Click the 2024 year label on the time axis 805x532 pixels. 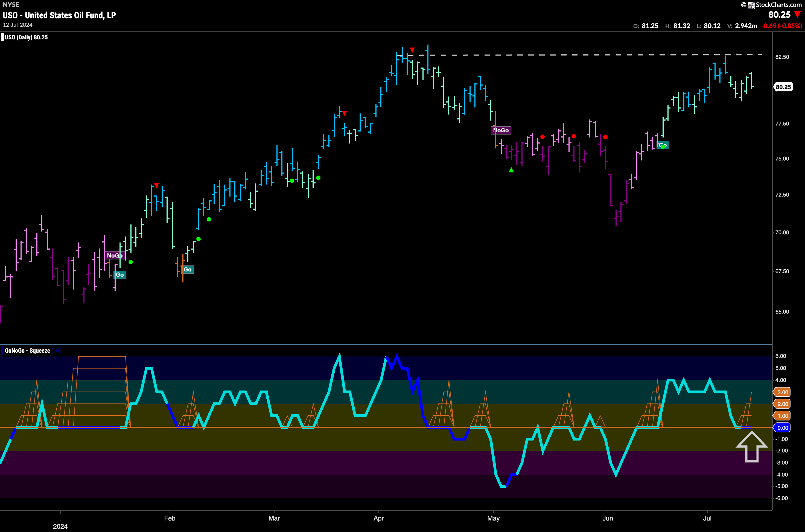60,527
